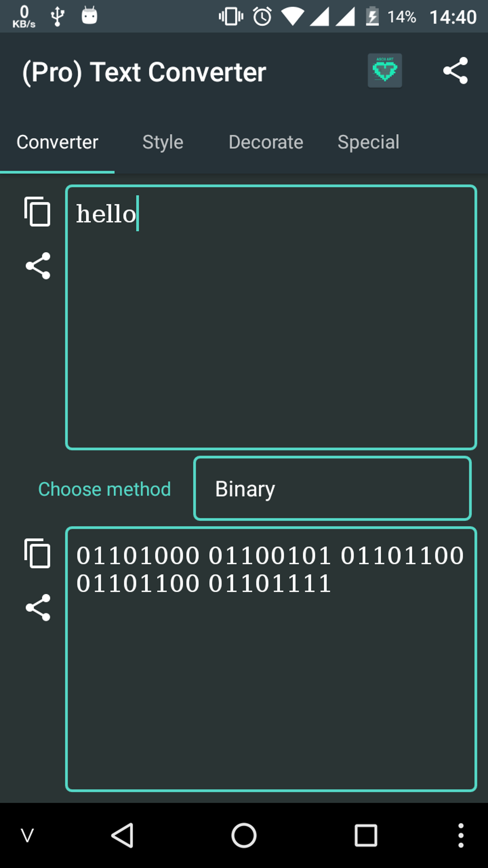
Task: Share the binary output via share icon
Action: pos(38,608)
